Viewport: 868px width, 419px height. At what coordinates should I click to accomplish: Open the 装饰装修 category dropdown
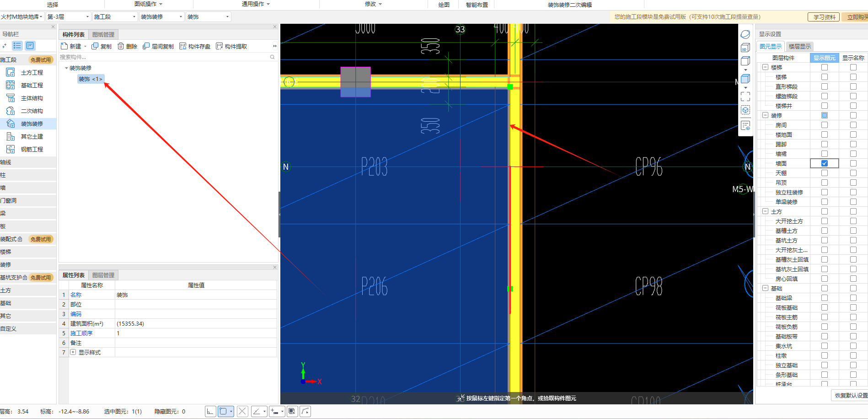click(161, 17)
